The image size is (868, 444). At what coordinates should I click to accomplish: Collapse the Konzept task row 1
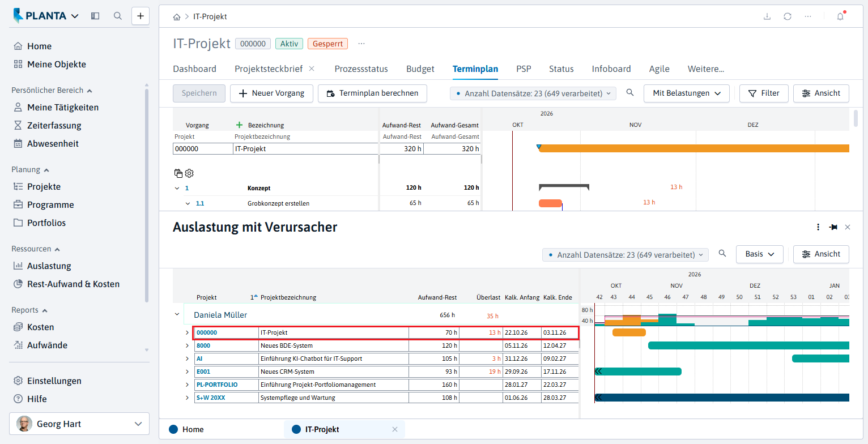(x=177, y=188)
